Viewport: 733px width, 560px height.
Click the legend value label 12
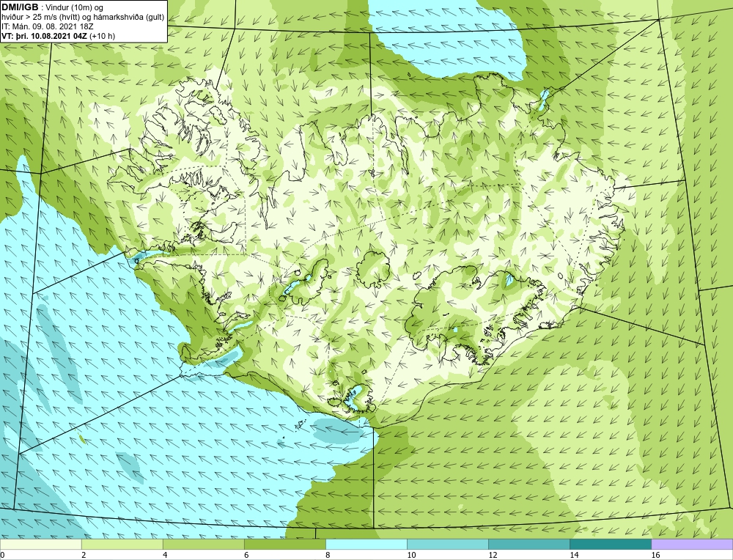point(493,555)
